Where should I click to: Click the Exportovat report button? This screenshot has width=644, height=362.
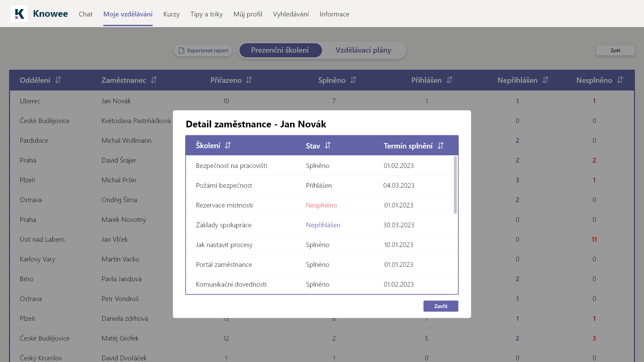point(203,51)
